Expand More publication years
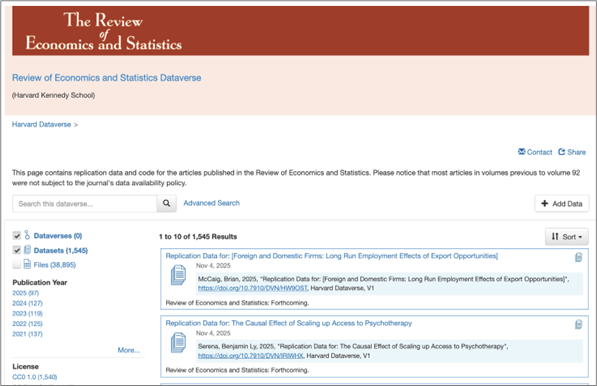This screenshot has width=597, height=386. (129, 350)
